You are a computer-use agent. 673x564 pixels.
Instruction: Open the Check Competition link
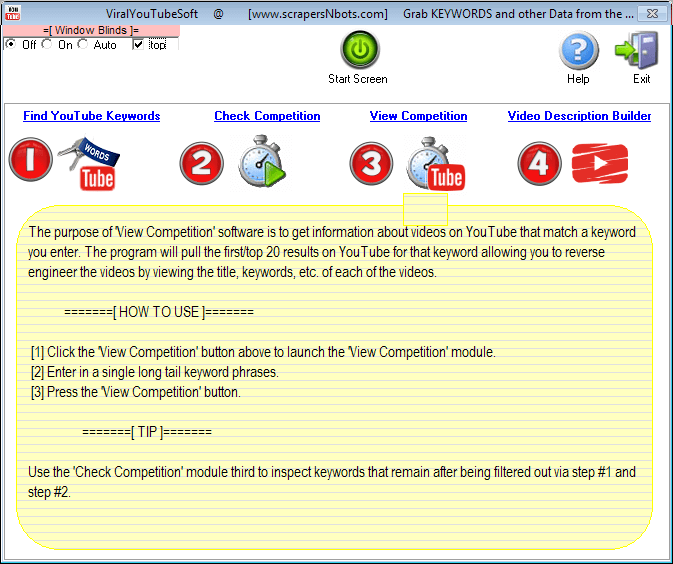[x=267, y=116]
